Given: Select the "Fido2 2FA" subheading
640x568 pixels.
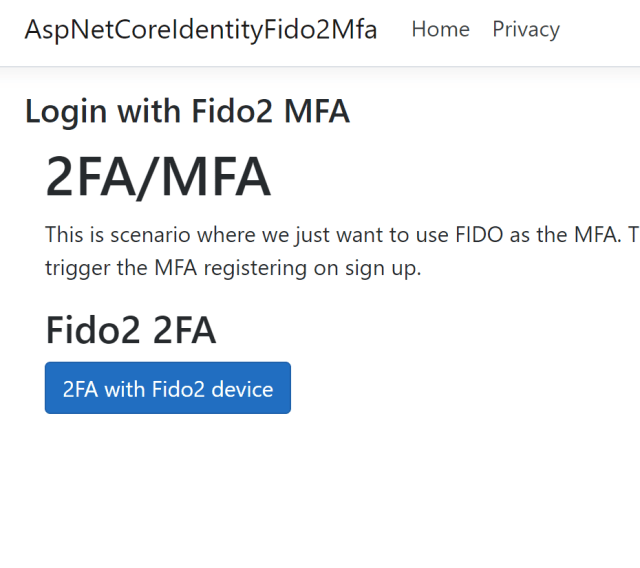Looking at the screenshot, I should (130, 330).
